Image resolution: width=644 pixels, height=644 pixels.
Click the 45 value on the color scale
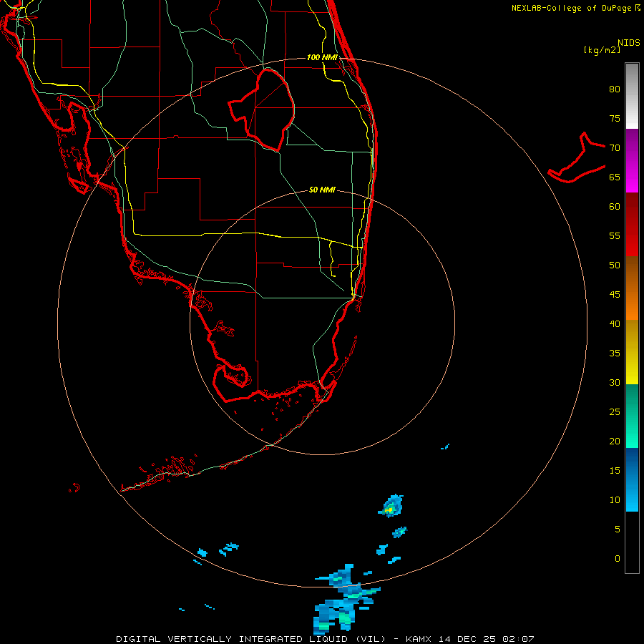coord(615,295)
